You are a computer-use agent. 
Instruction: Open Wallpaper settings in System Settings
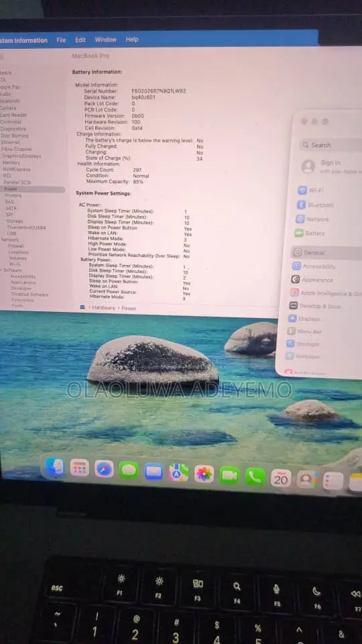(x=303, y=356)
